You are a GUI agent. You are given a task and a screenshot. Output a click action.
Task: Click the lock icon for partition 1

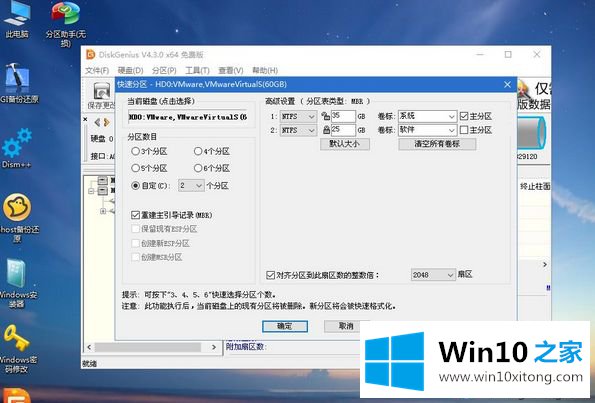click(325, 116)
